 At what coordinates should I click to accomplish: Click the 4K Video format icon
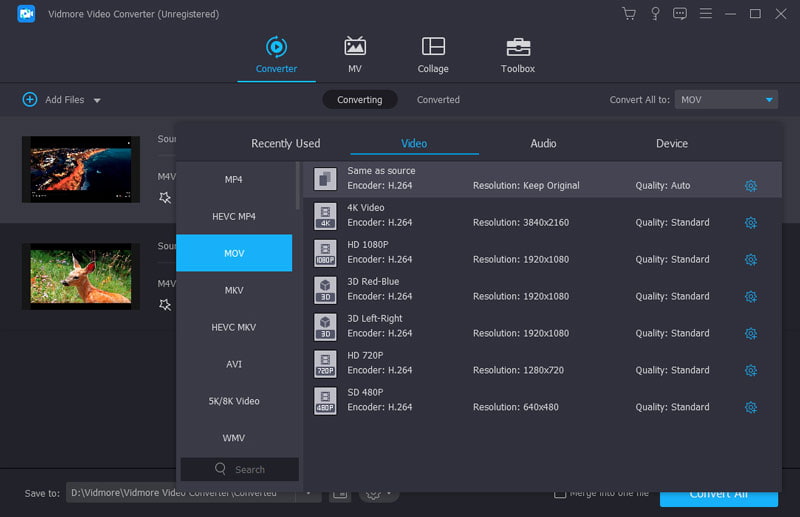click(x=325, y=216)
